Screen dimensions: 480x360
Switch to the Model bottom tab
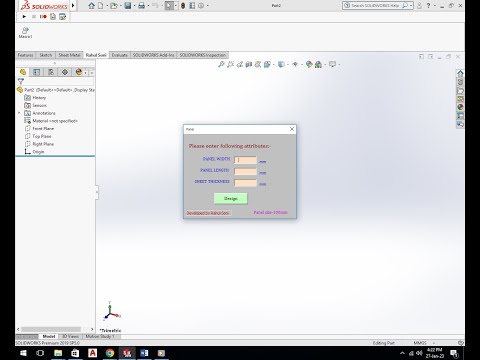click(x=49, y=336)
